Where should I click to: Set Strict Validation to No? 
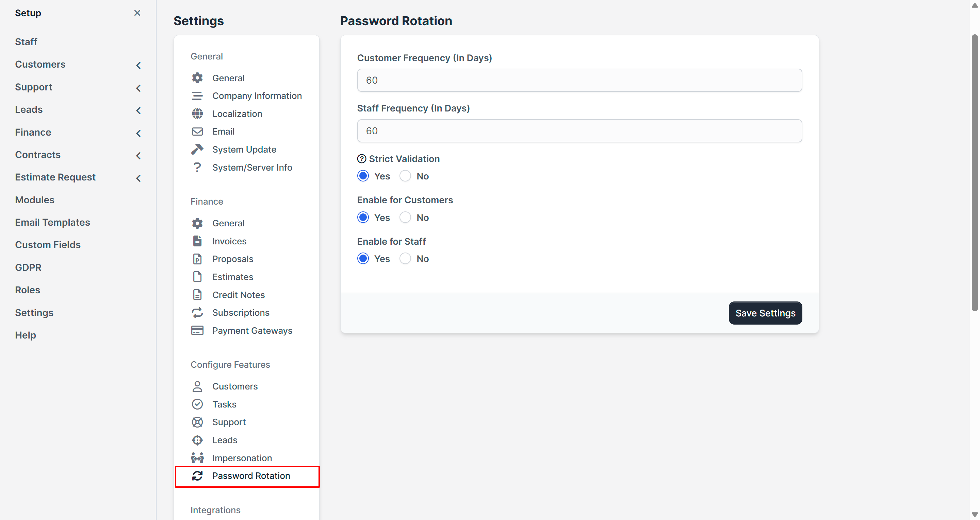pyautogui.click(x=405, y=176)
